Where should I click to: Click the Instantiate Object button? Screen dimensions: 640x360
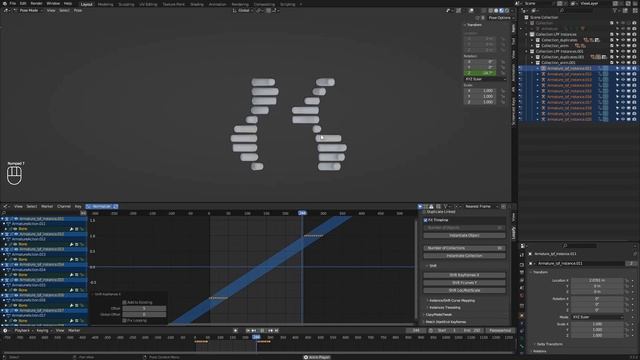point(464,236)
